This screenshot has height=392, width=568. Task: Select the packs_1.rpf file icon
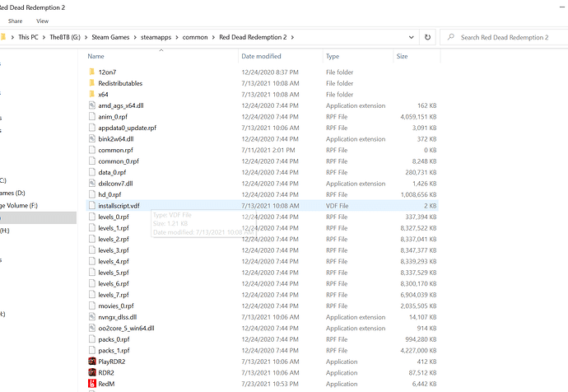click(x=92, y=350)
